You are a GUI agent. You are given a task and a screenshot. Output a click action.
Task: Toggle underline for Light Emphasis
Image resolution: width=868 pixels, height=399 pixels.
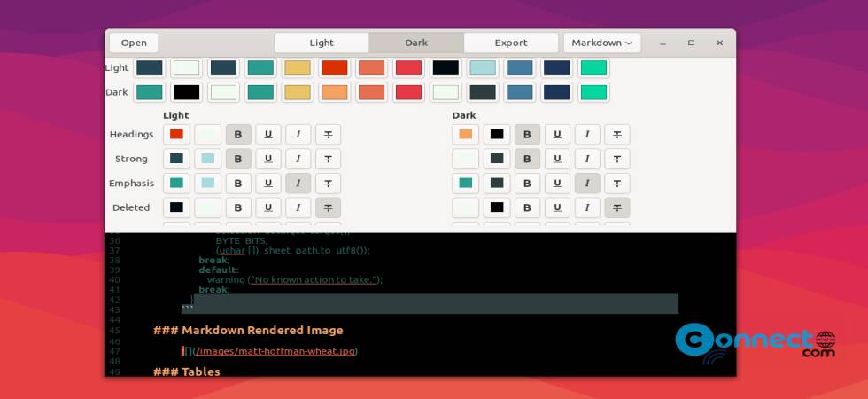click(x=267, y=183)
